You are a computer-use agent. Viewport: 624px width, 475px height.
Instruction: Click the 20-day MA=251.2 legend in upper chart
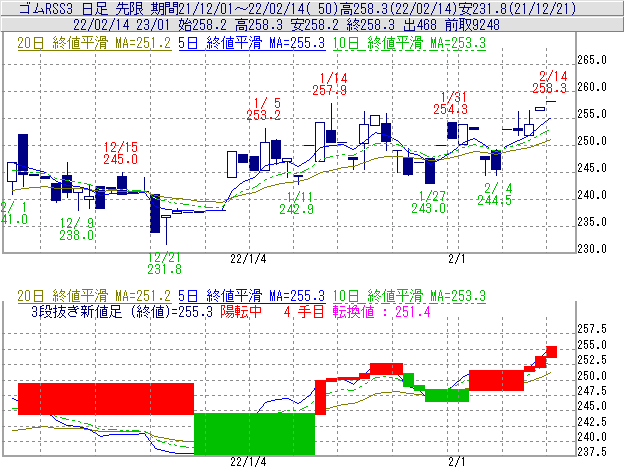94,43
